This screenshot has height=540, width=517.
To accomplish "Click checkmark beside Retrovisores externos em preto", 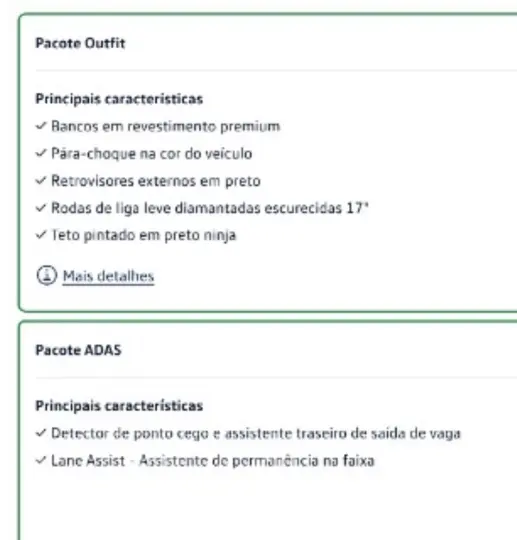I will click(41, 180).
